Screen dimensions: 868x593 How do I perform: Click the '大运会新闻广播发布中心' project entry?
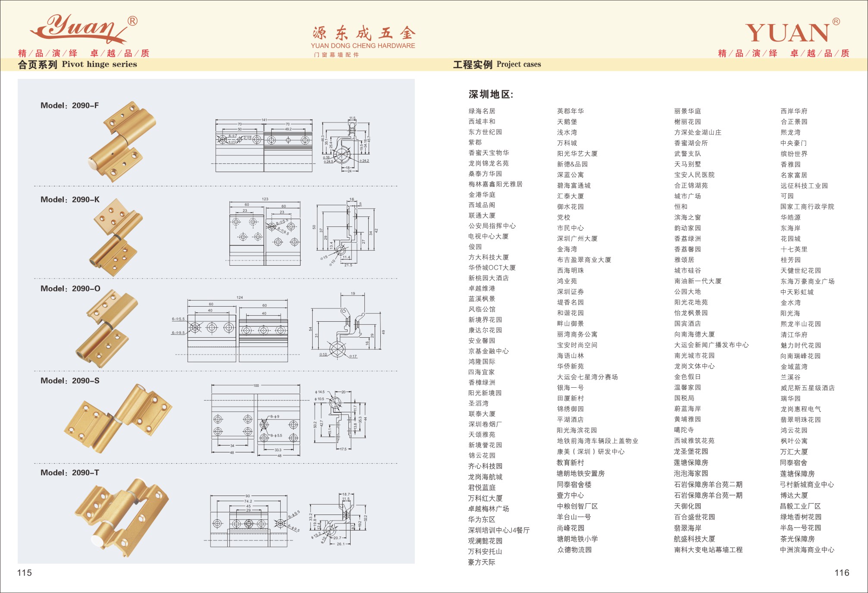pos(711,345)
